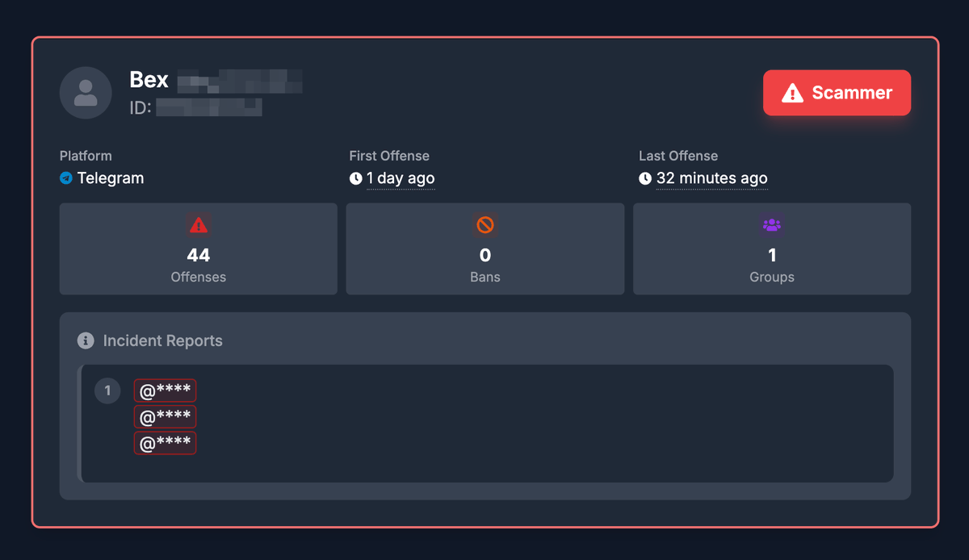The height and width of the screenshot is (560, 969).
Task: Click the orange ban circle icon
Action: pos(485,225)
